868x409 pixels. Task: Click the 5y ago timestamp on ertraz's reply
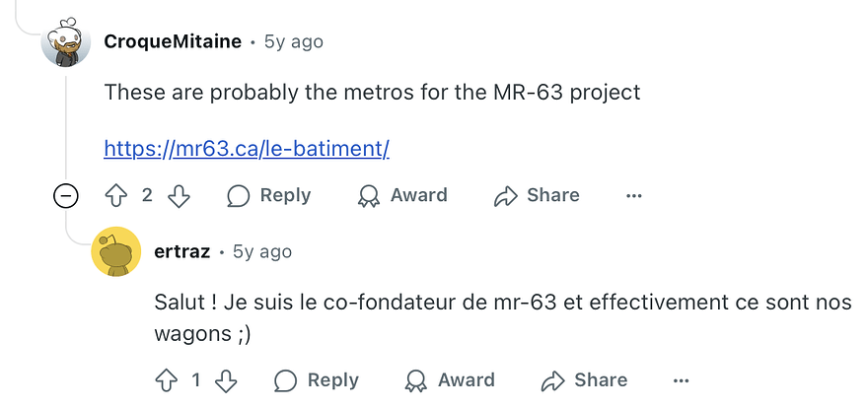[262, 251]
